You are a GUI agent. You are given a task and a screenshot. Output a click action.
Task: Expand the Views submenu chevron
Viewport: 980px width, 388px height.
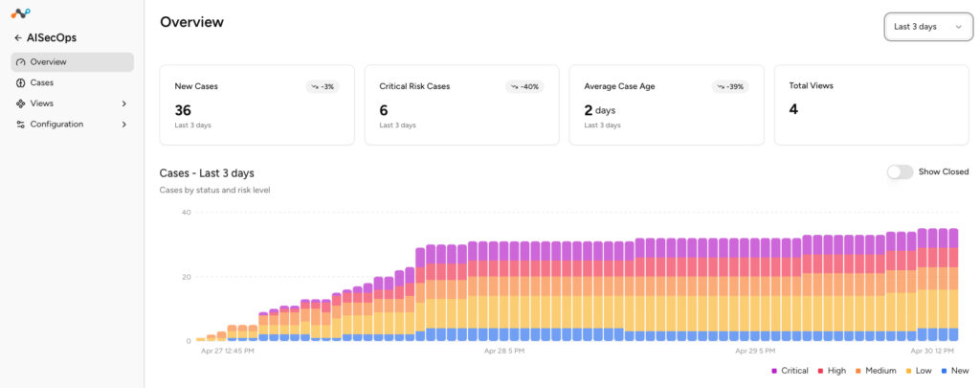pos(123,103)
